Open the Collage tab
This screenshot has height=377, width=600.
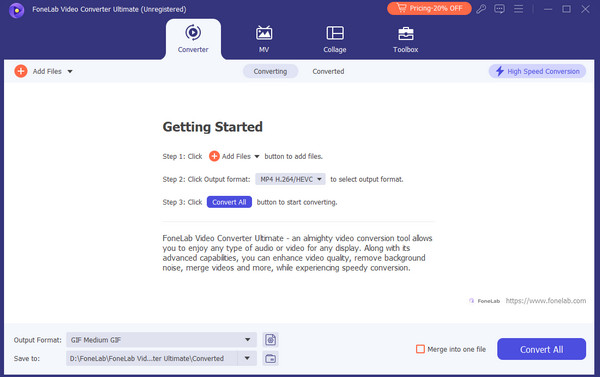click(x=335, y=39)
